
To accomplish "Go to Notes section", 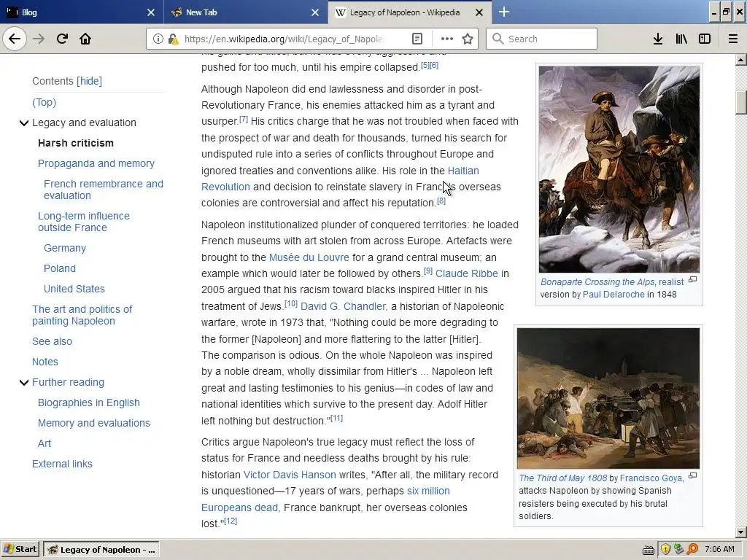I will click(45, 362).
